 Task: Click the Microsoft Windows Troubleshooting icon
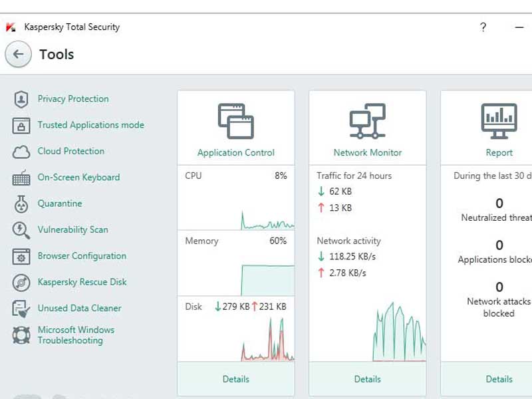(x=21, y=334)
